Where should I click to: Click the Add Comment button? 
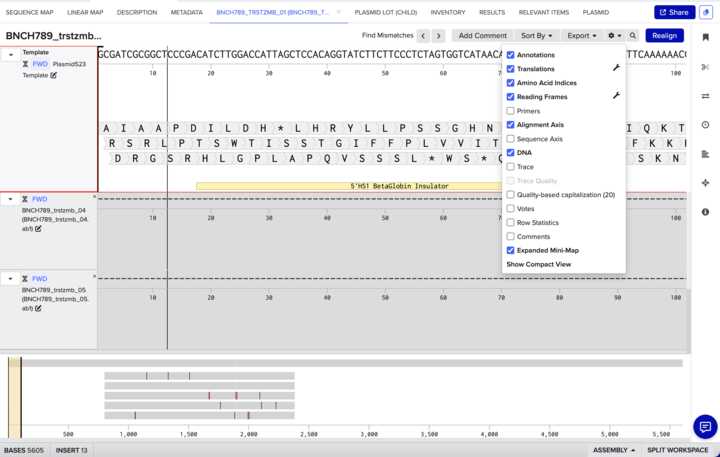pyautogui.click(x=482, y=36)
